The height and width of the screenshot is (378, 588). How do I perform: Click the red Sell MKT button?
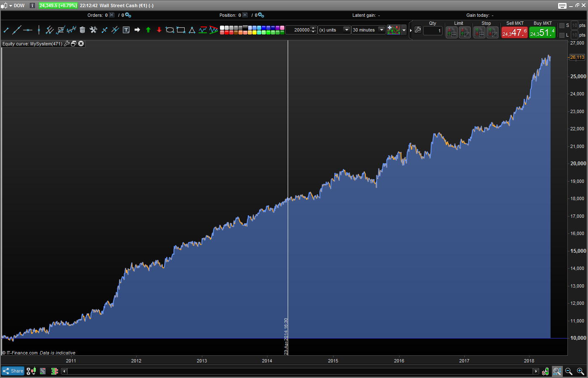pos(514,32)
